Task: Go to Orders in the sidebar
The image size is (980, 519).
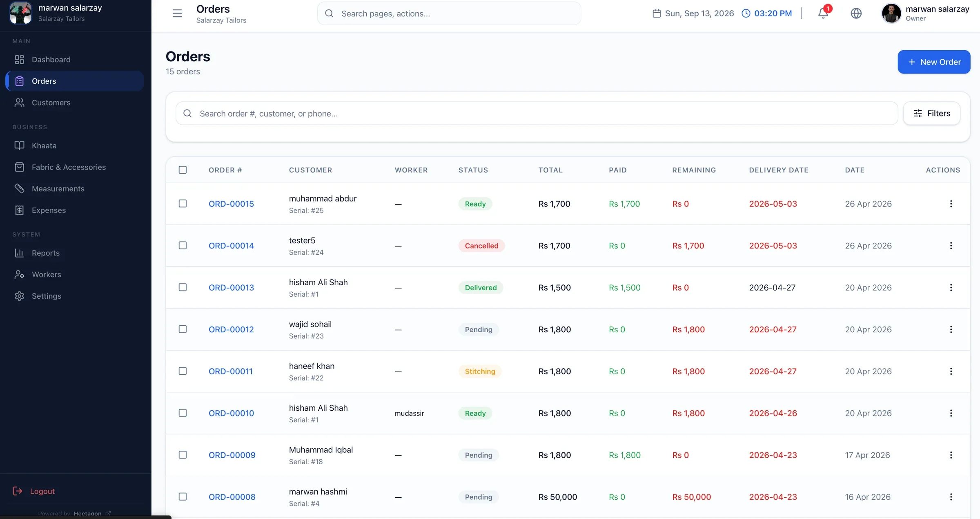Action: pos(74,81)
